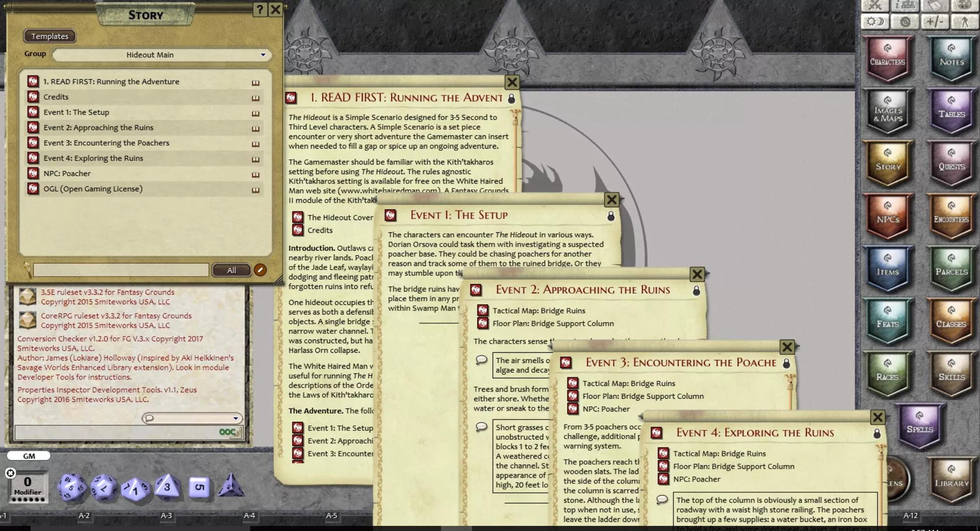Open the chat speaker mode dropdown
Image resolution: width=980 pixels, height=531 pixels.
(x=192, y=418)
